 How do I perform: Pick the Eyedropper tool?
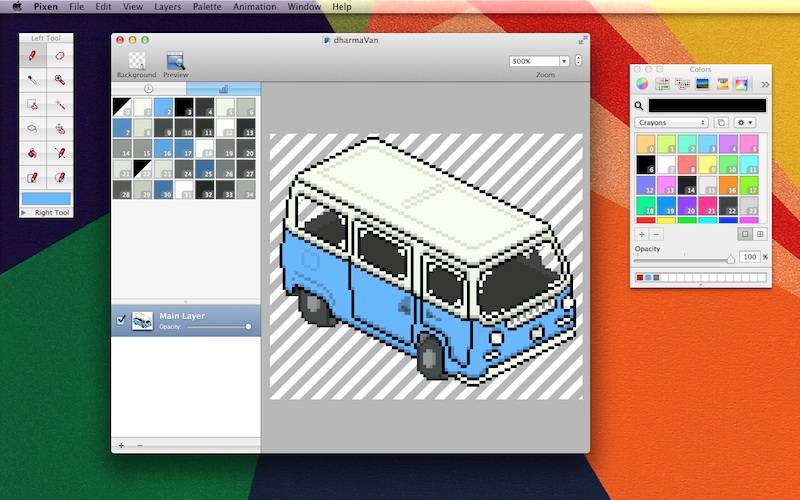tap(33, 80)
